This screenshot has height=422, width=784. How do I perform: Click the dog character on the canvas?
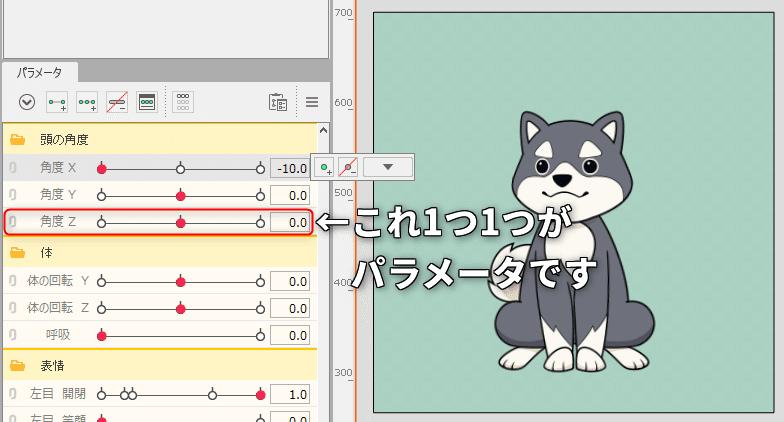click(574, 242)
